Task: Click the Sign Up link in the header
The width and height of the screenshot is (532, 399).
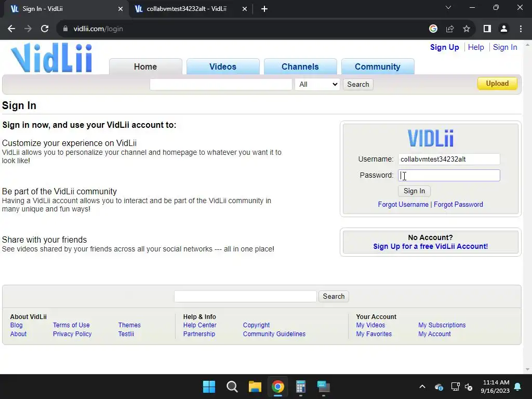Action: [445, 47]
